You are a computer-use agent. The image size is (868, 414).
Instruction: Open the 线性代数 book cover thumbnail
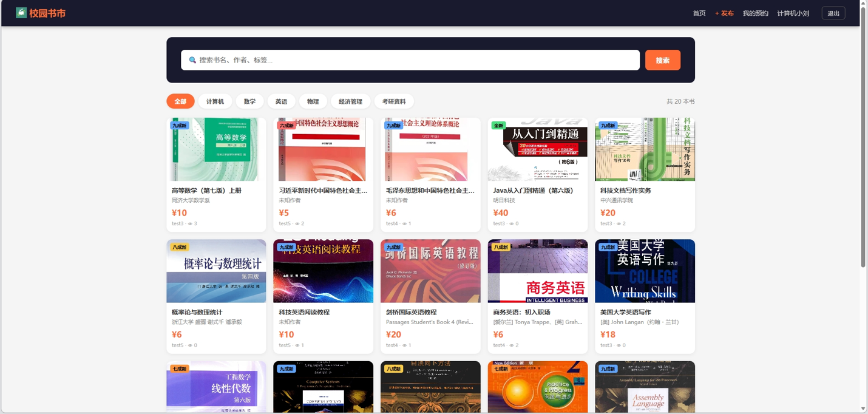[x=216, y=387]
